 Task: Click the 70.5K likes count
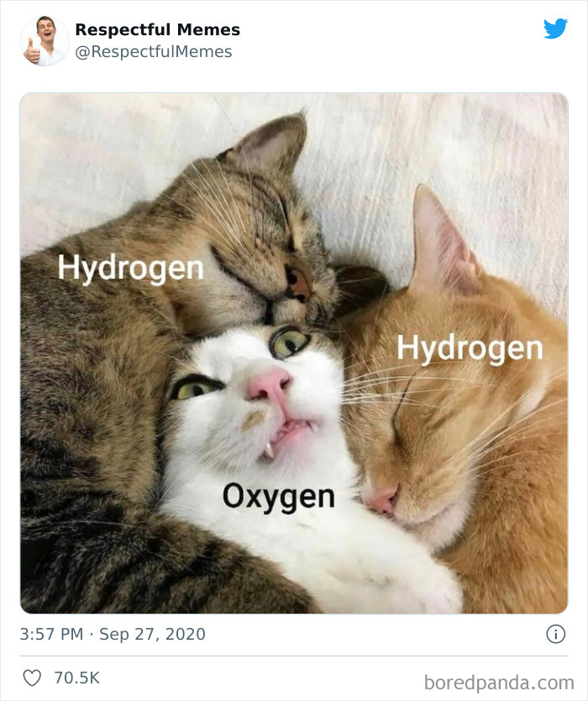pyautogui.click(x=77, y=677)
